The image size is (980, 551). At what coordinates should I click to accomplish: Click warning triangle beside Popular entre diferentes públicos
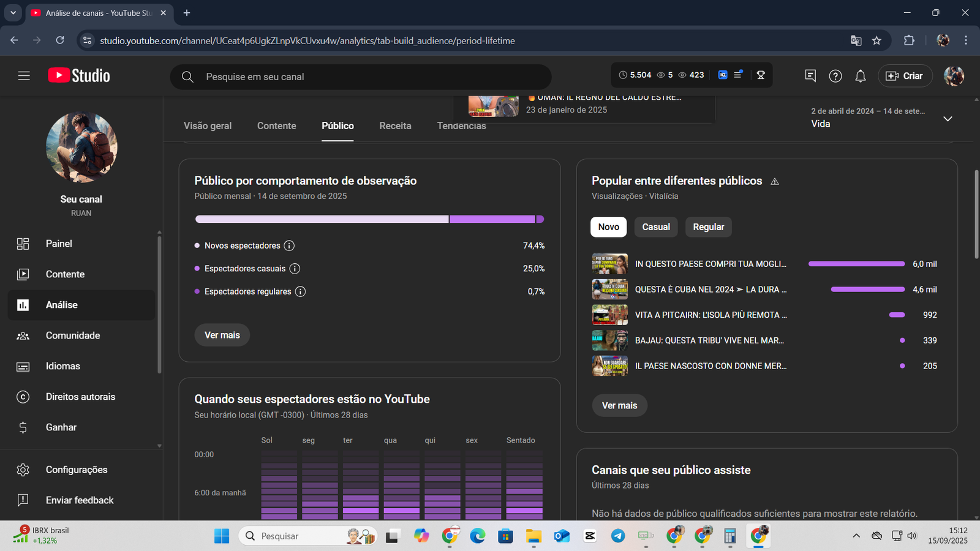click(x=775, y=181)
